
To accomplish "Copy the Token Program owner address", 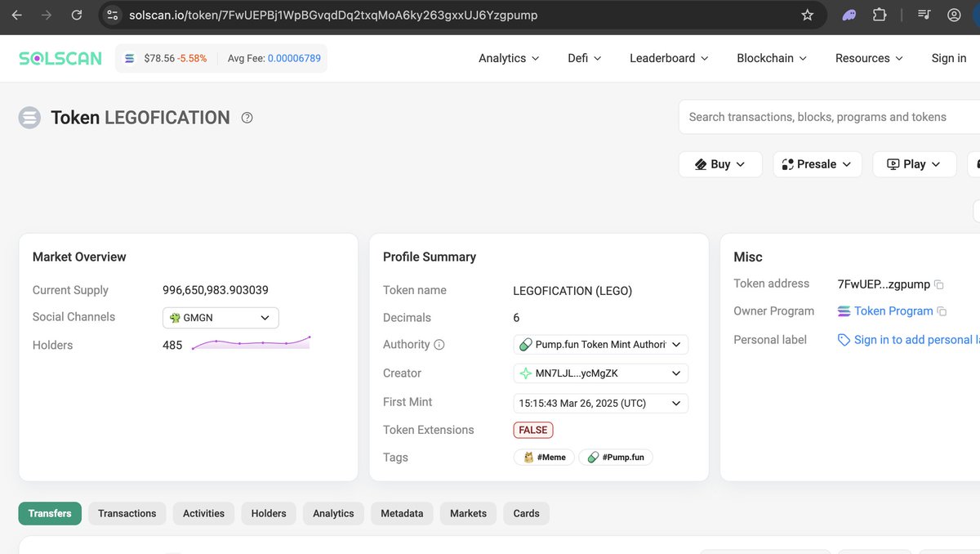I will (942, 311).
